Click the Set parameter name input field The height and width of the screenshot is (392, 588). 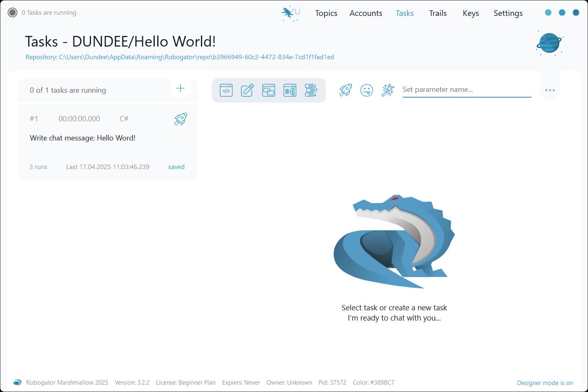click(467, 90)
